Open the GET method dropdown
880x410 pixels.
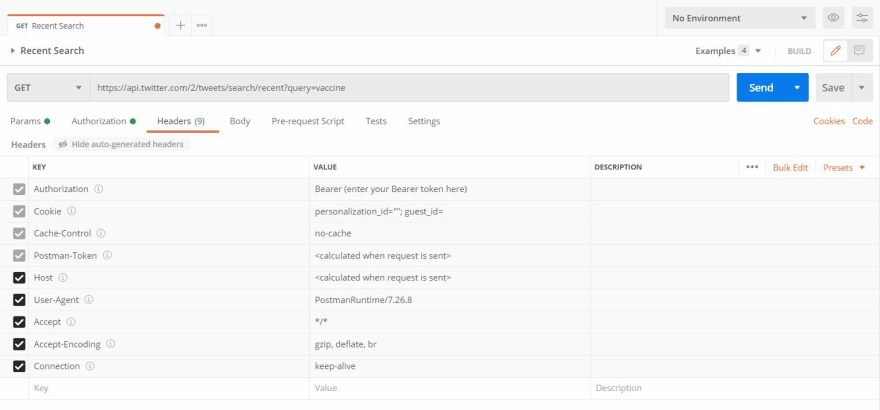click(x=48, y=88)
